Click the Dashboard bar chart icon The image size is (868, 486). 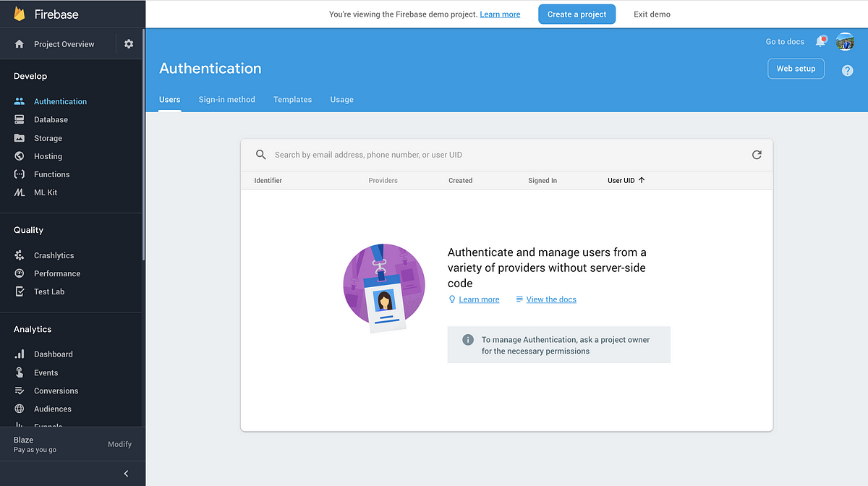point(20,354)
